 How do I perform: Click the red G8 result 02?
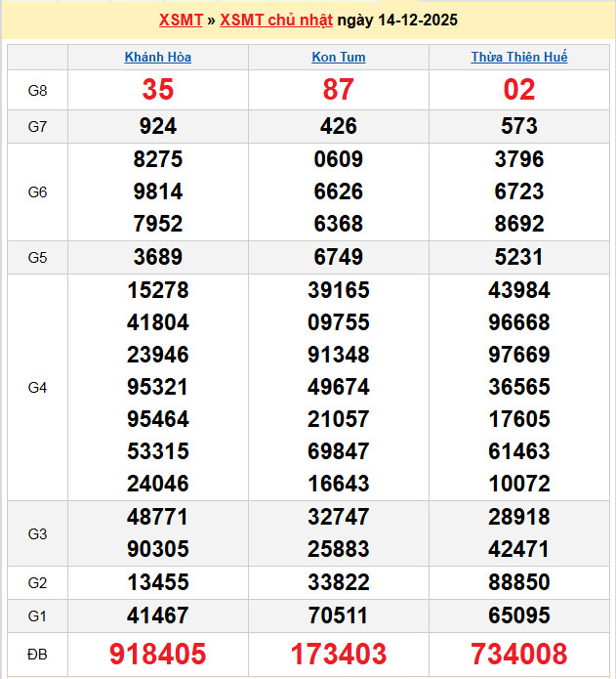[x=518, y=90]
